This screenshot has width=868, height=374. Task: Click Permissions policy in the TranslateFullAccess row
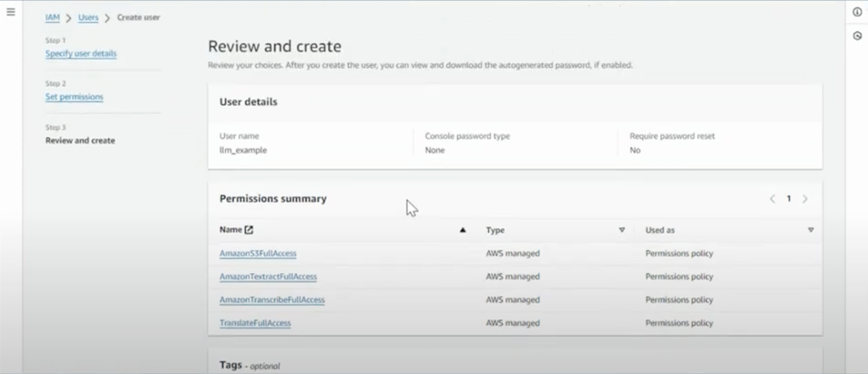tap(679, 323)
